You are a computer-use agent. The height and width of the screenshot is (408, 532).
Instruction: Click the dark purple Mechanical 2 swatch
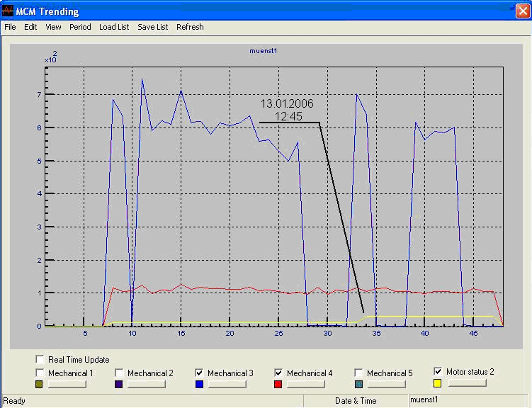click(x=119, y=384)
